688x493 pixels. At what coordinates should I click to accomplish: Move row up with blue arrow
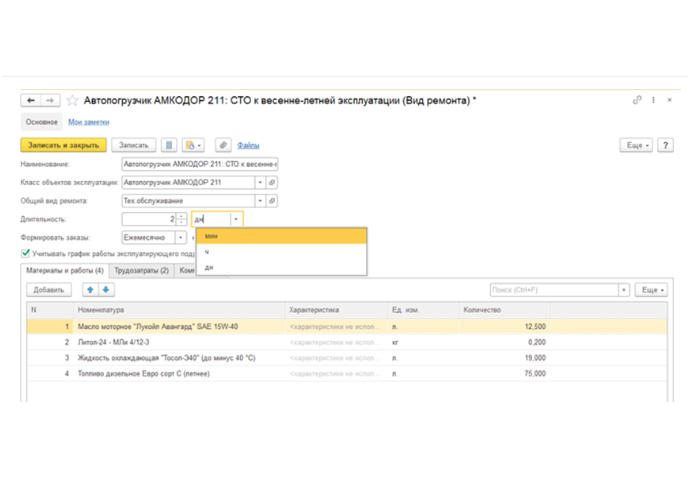coord(90,290)
